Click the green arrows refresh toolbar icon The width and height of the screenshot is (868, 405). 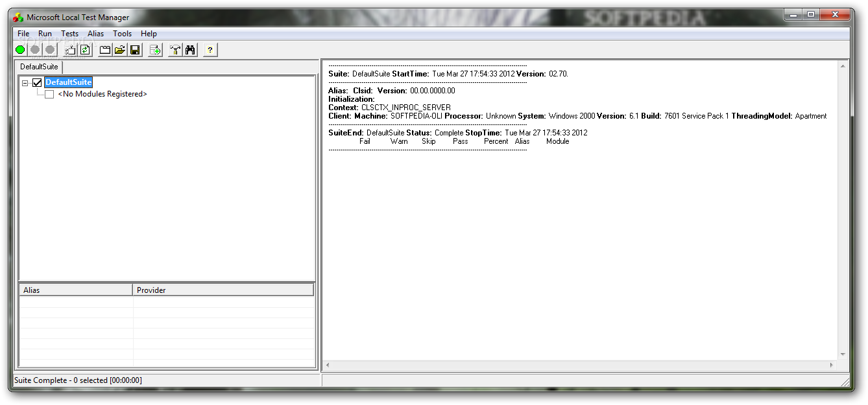(x=85, y=50)
